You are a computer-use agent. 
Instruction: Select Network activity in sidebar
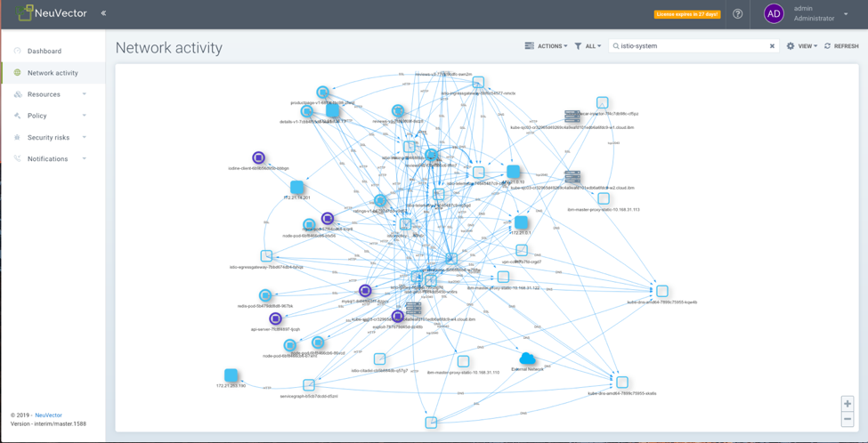[52, 73]
